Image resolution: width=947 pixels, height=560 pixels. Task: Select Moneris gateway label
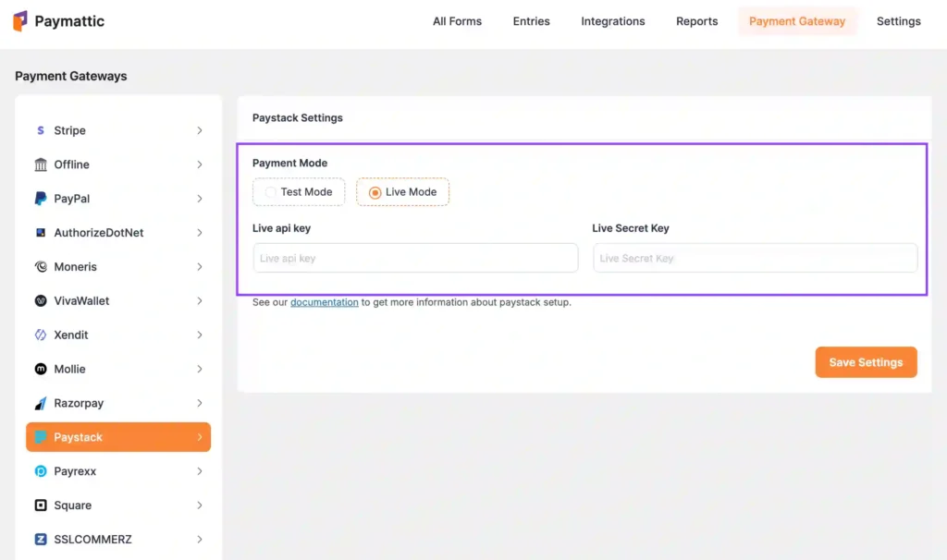coord(76,267)
